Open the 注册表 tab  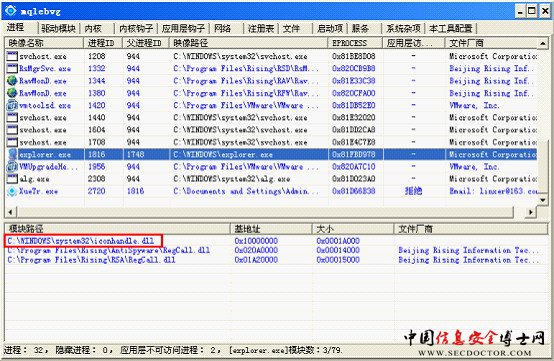pyautogui.click(x=261, y=28)
